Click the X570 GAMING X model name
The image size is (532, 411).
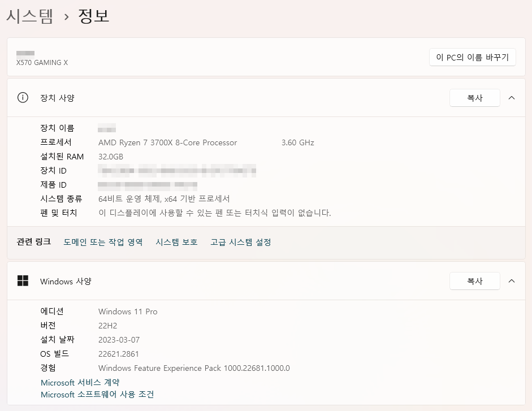pyautogui.click(x=42, y=62)
